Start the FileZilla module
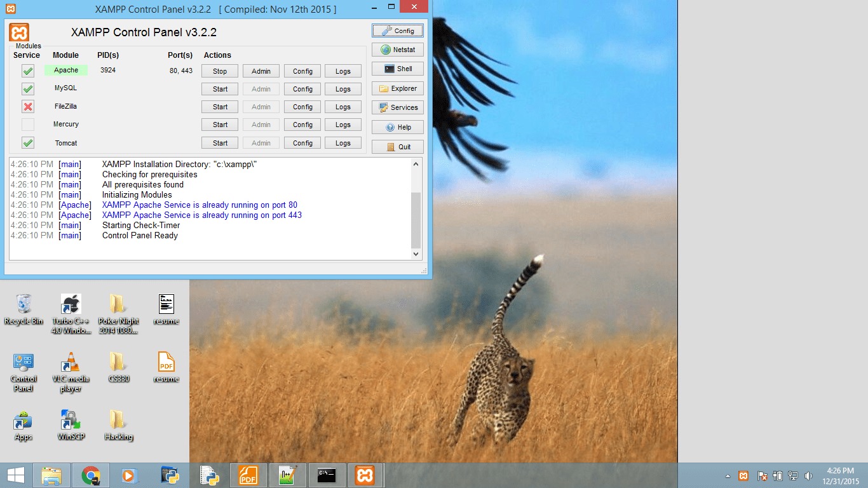Image resolution: width=868 pixels, height=488 pixels. point(220,107)
